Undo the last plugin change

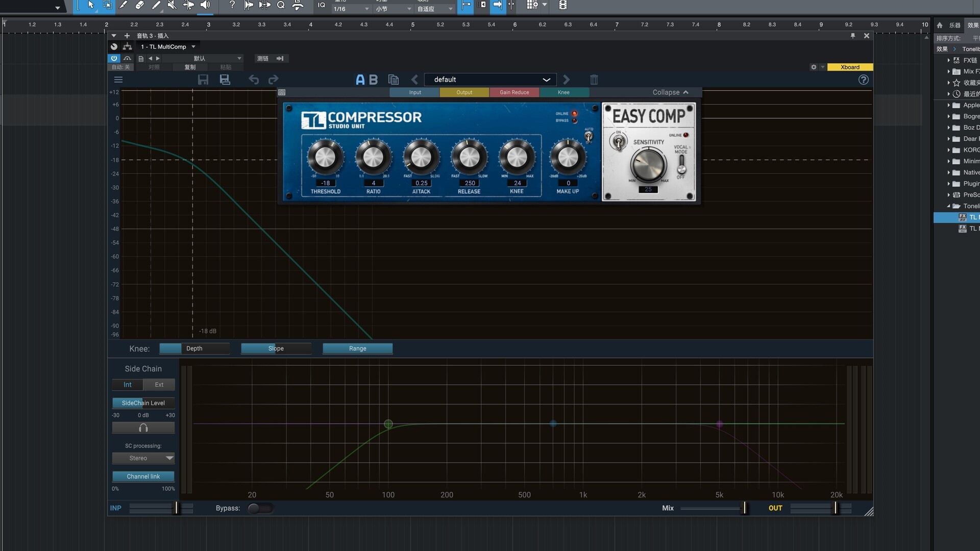click(254, 80)
